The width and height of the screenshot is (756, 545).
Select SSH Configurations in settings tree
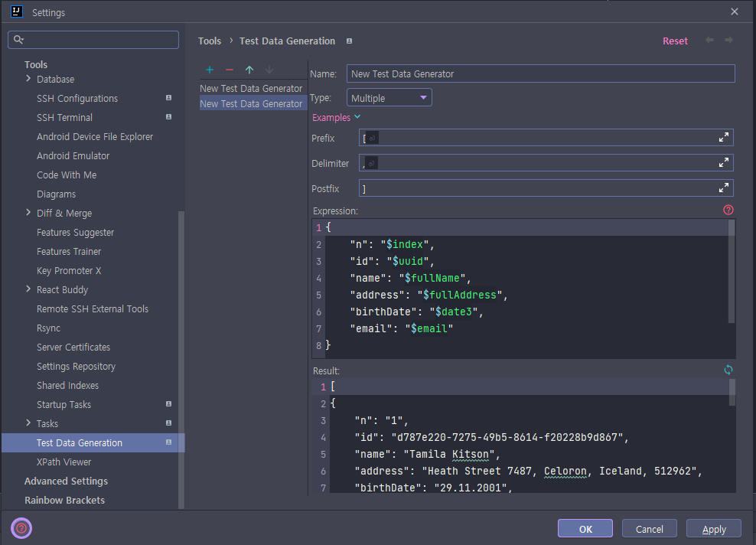pos(77,99)
